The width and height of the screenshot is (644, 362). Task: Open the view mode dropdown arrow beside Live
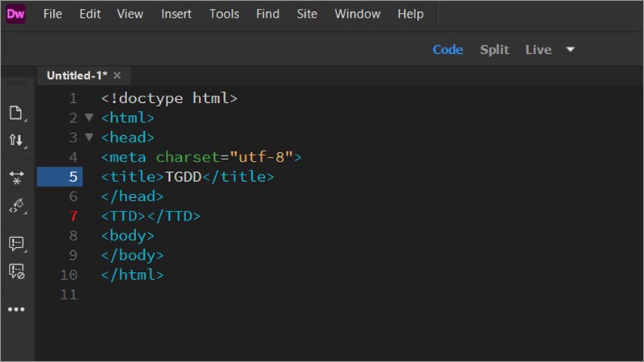click(x=570, y=50)
